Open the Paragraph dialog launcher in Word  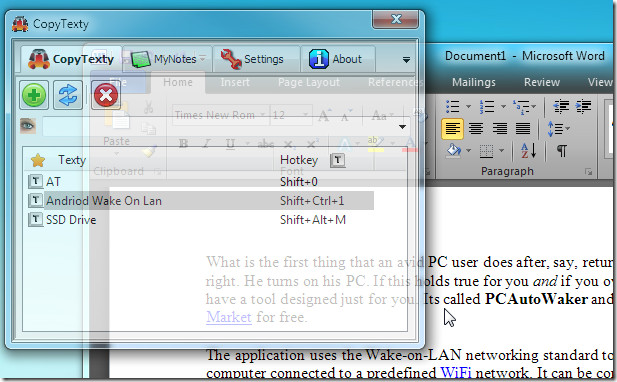point(588,172)
